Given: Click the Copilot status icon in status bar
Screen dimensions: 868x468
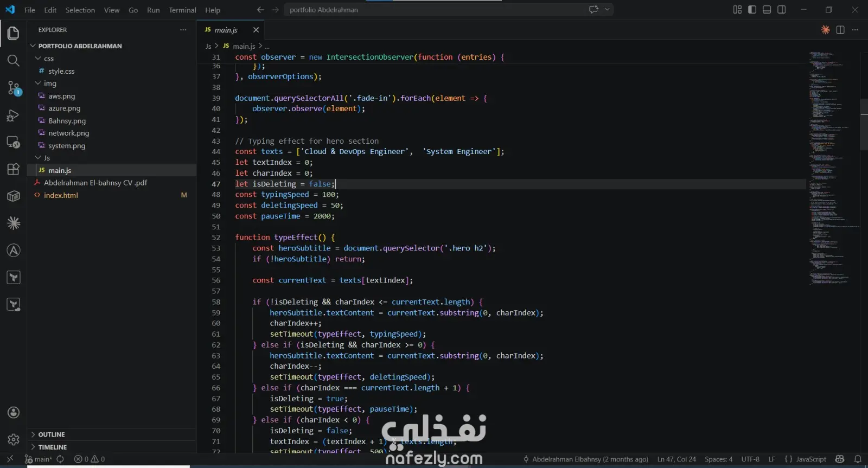Looking at the screenshot, I should pos(840,459).
